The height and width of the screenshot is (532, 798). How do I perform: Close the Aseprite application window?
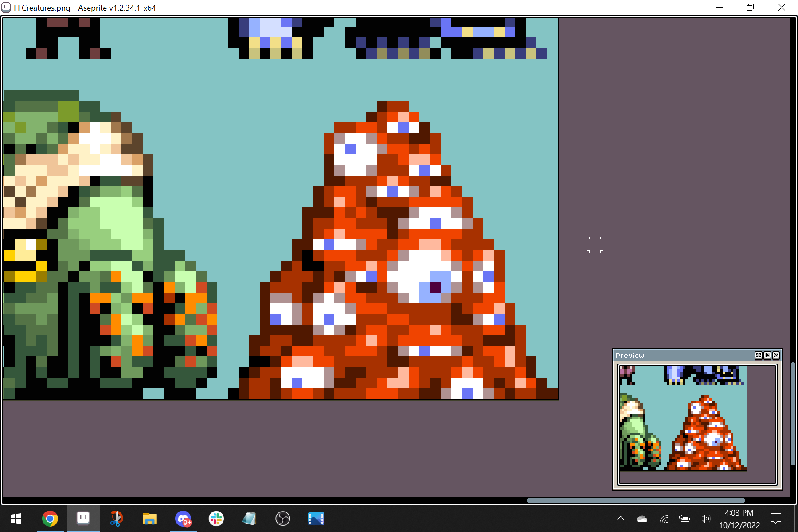tap(782, 8)
